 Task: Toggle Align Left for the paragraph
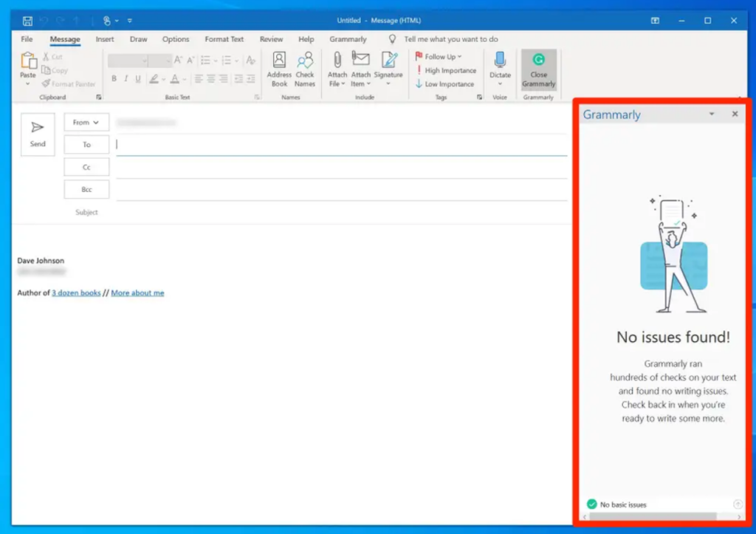pos(198,78)
